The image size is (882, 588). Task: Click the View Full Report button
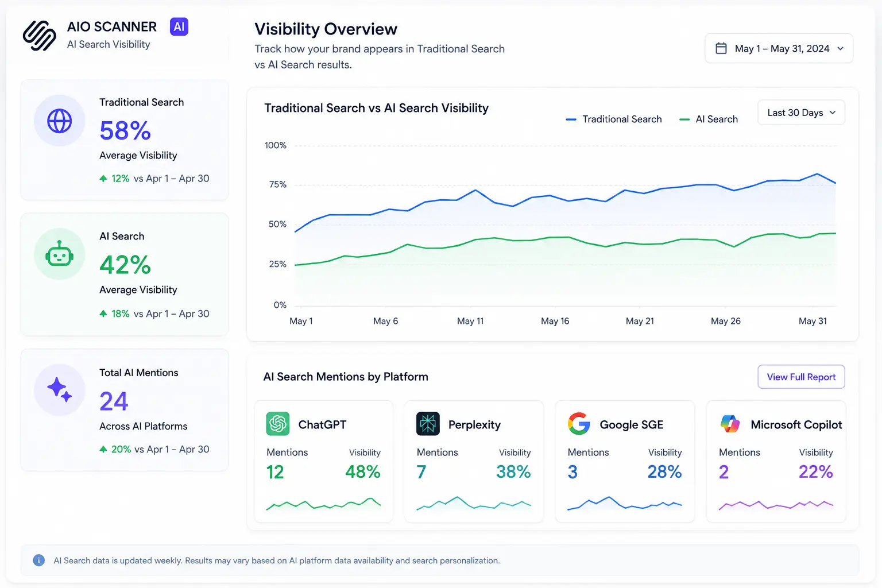801,377
